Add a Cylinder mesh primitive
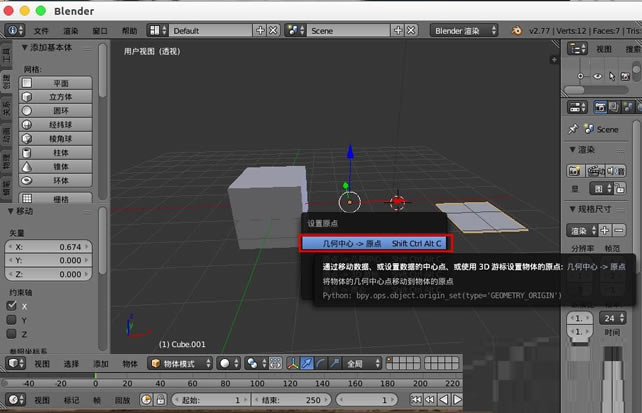 pos(55,153)
